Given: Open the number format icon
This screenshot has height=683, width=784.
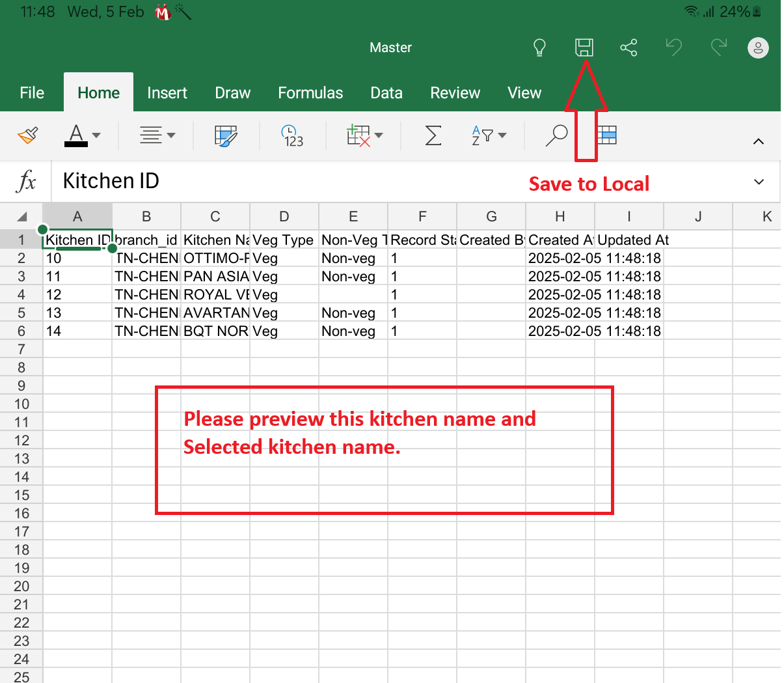Looking at the screenshot, I should click(292, 135).
